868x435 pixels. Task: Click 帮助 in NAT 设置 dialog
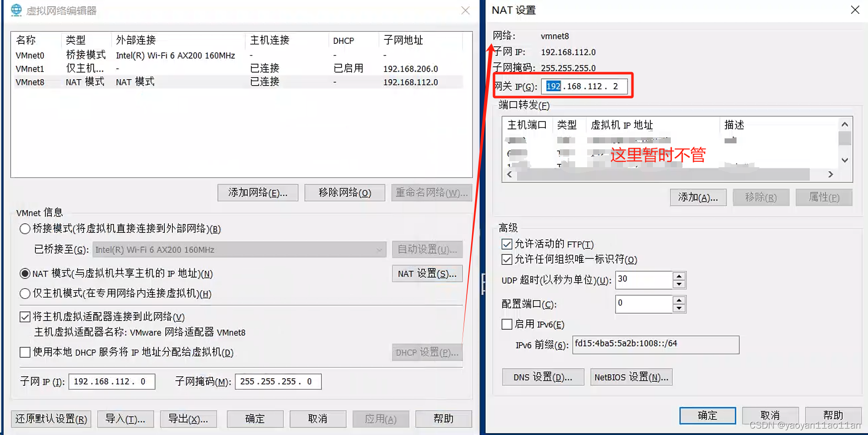click(x=833, y=416)
